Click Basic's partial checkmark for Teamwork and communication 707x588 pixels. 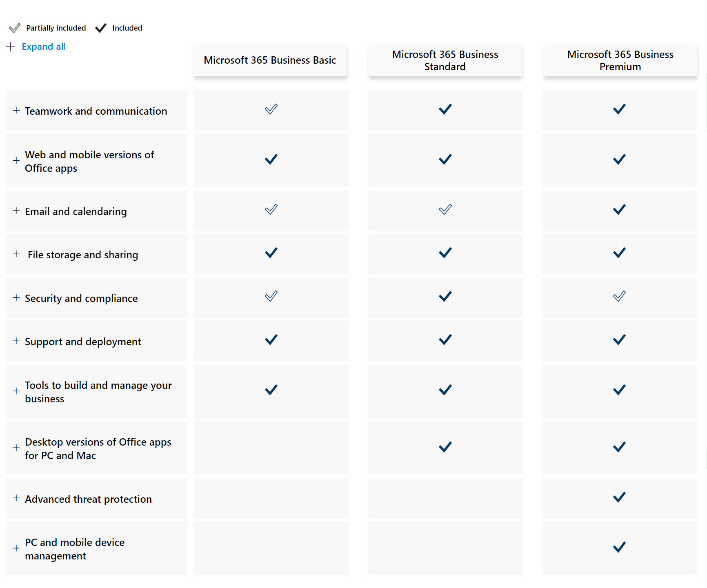[271, 109]
